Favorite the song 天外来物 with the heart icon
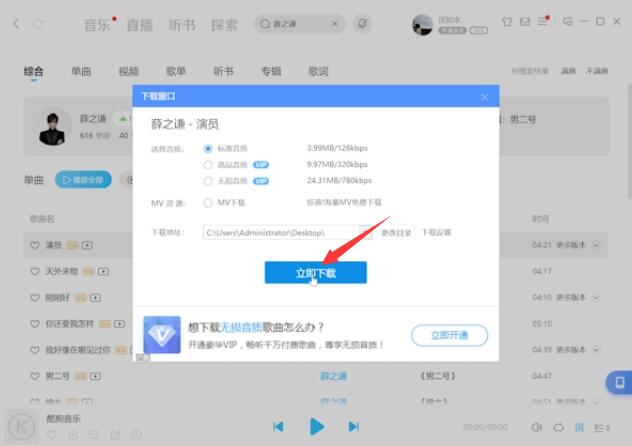The width and height of the screenshot is (632, 446). 35,272
